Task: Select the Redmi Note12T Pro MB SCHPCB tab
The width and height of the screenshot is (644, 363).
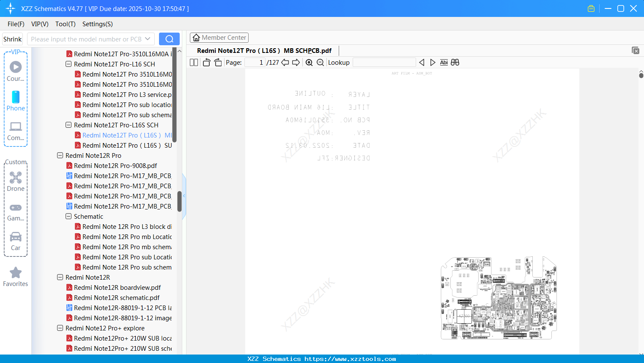Action: tap(264, 50)
